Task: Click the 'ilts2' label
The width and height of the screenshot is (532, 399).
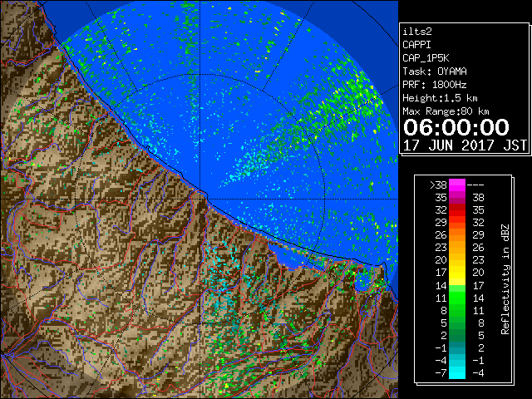Action: pos(417,32)
